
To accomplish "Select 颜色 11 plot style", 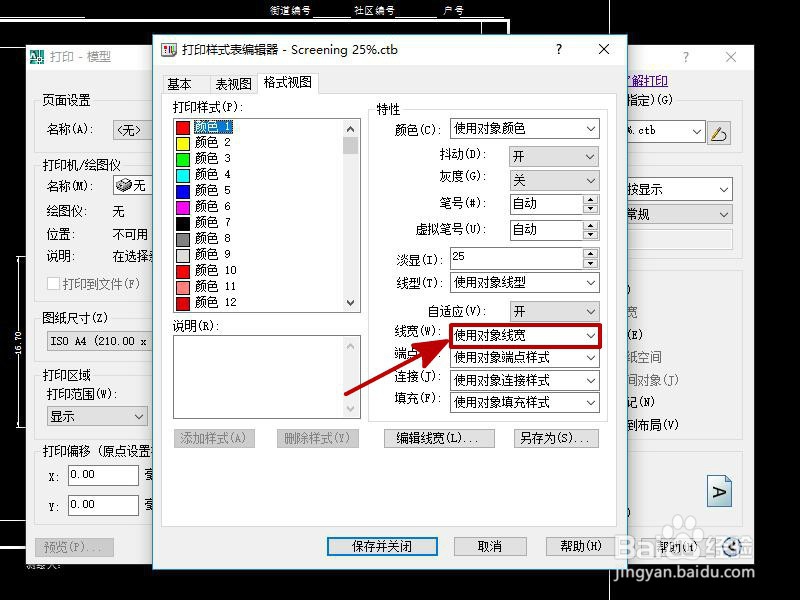I will click(x=207, y=286).
